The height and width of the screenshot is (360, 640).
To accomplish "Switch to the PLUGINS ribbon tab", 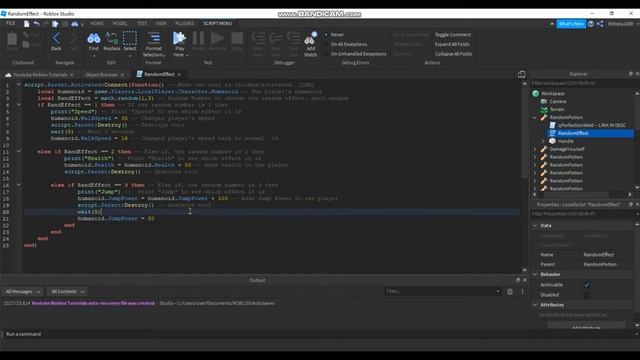I will 184,23.
